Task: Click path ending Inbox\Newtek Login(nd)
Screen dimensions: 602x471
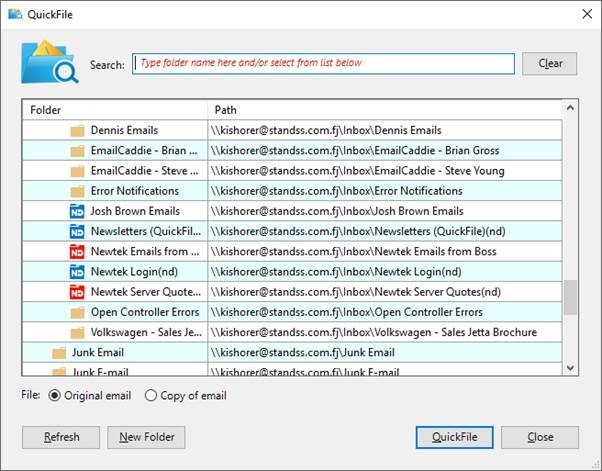Action: coord(336,272)
